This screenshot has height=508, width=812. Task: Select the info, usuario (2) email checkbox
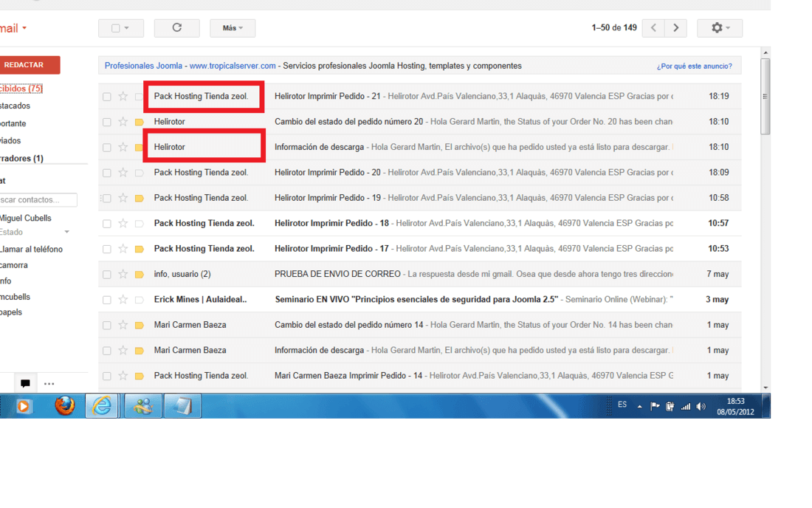tap(107, 275)
